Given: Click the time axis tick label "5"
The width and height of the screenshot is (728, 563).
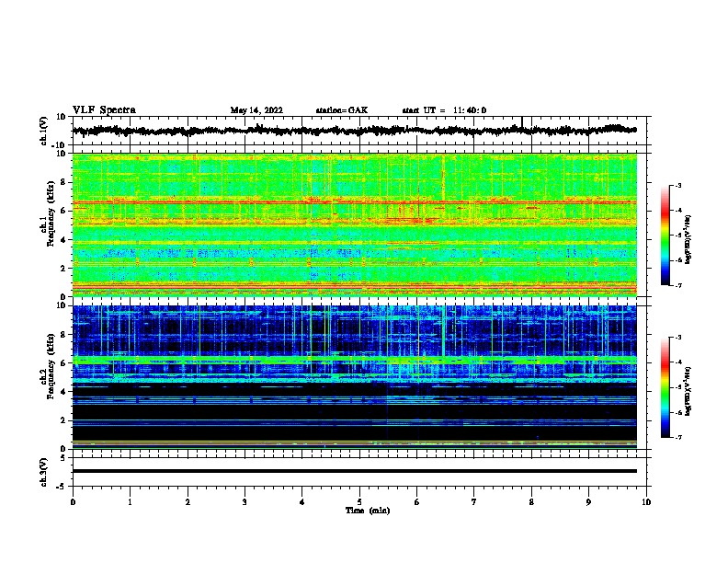Looking at the screenshot, I should point(359,502).
